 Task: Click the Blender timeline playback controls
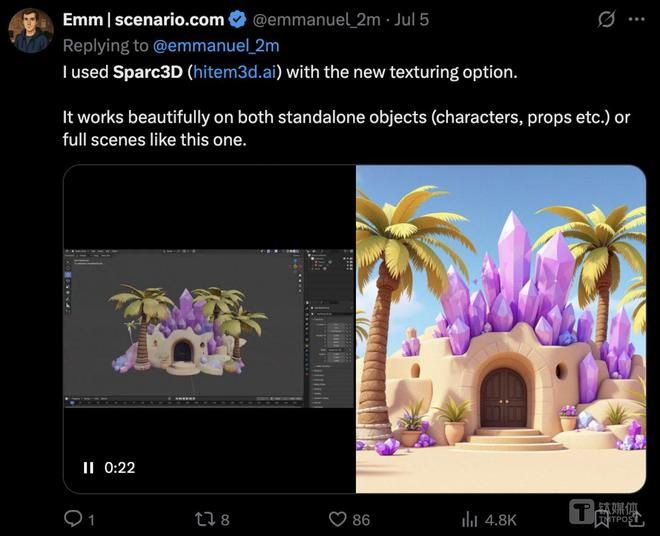(x=183, y=399)
